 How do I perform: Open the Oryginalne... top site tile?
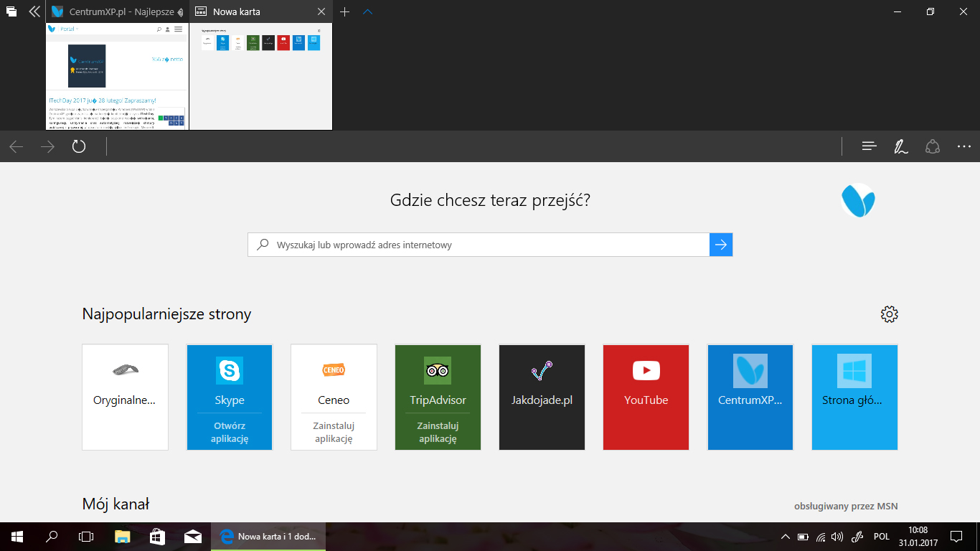point(126,397)
